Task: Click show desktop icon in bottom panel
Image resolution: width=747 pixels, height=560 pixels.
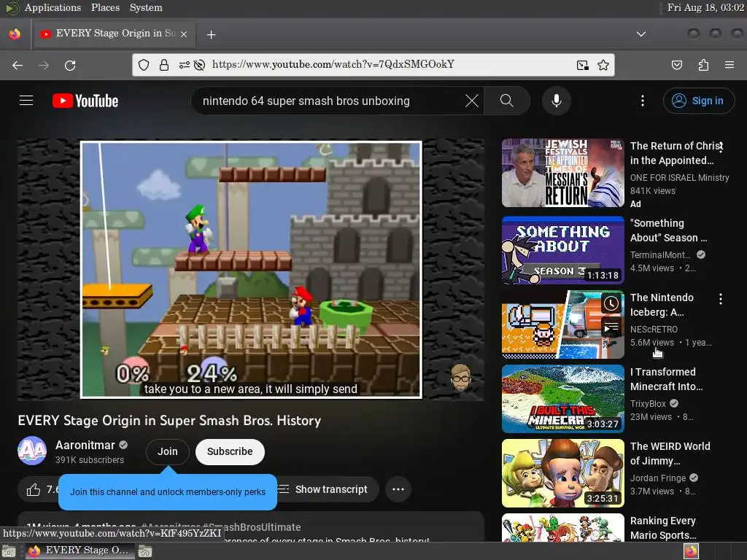Action: [x=9, y=551]
